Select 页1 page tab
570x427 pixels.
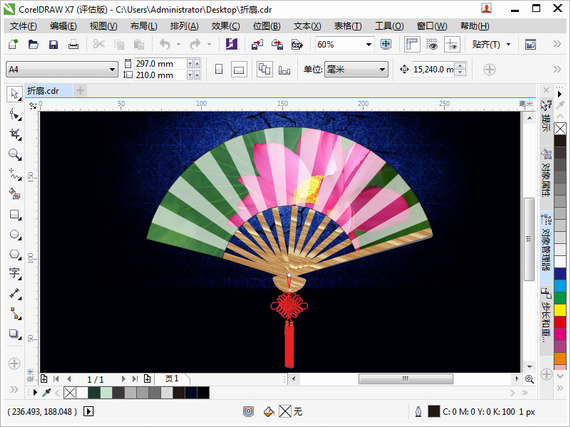[x=172, y=379]
